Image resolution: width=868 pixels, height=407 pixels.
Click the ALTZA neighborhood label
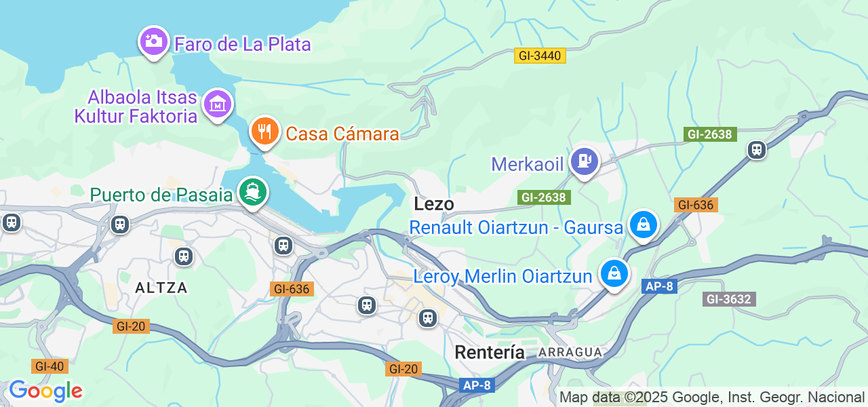click(x=161, y=288)
